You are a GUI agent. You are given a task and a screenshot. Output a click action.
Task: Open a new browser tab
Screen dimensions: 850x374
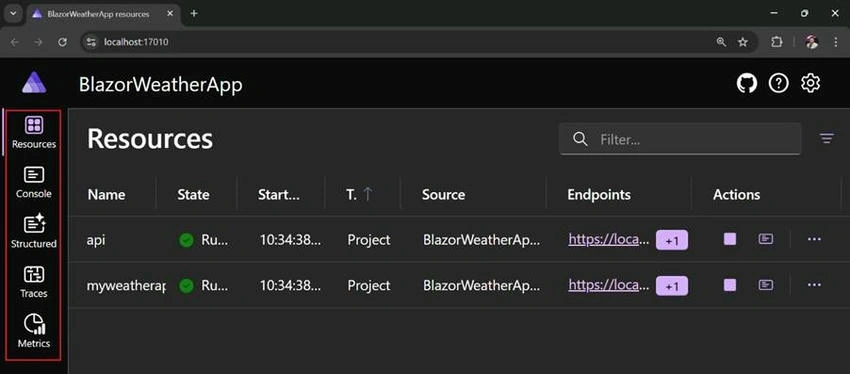pos(194,14)
